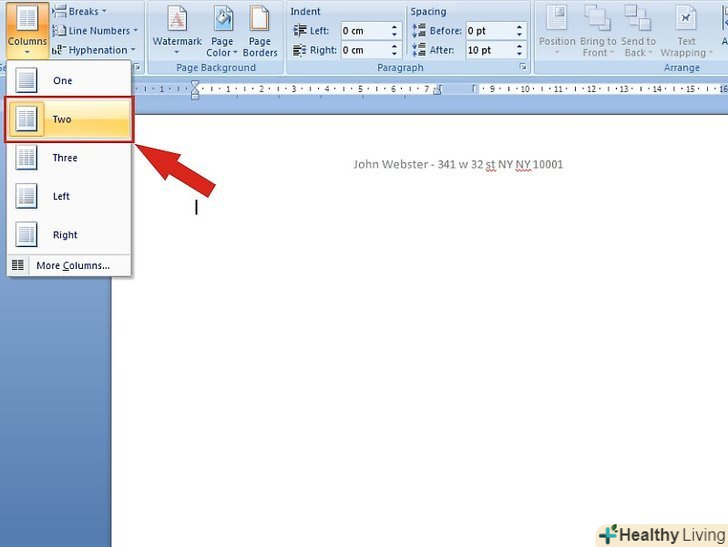Click Send to Back icon
This screenshot has width=728, height=547.
[637, 19]
